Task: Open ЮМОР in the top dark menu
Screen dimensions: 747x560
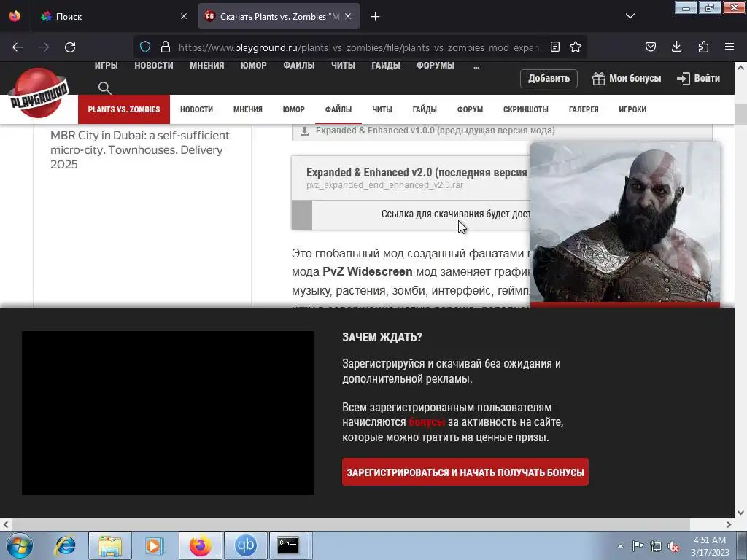Action: tap(253, 66)
